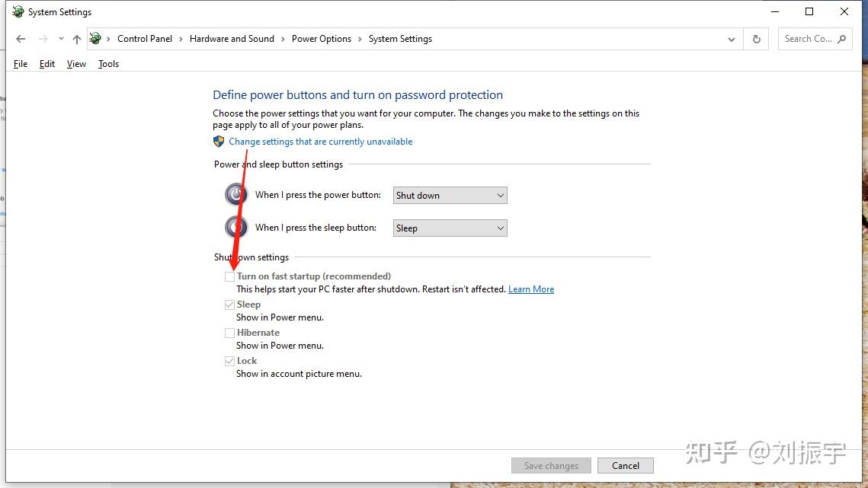The image size is (868, 488).
Task: Click Change settings that are currently unavailable
Action: 320,142
